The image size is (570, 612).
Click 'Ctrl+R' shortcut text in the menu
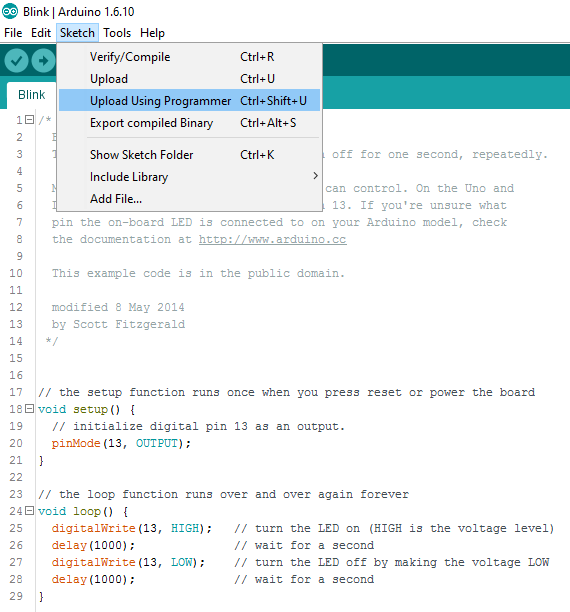pyautogui.click(x=257, y=57)
